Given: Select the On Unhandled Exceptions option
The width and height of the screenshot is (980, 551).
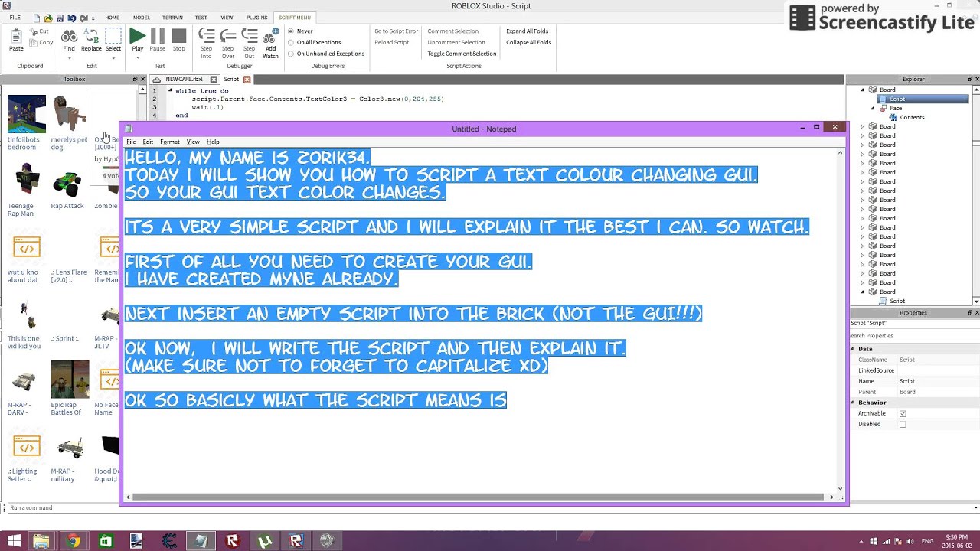Looking at the screenshot, I should 291,54.
